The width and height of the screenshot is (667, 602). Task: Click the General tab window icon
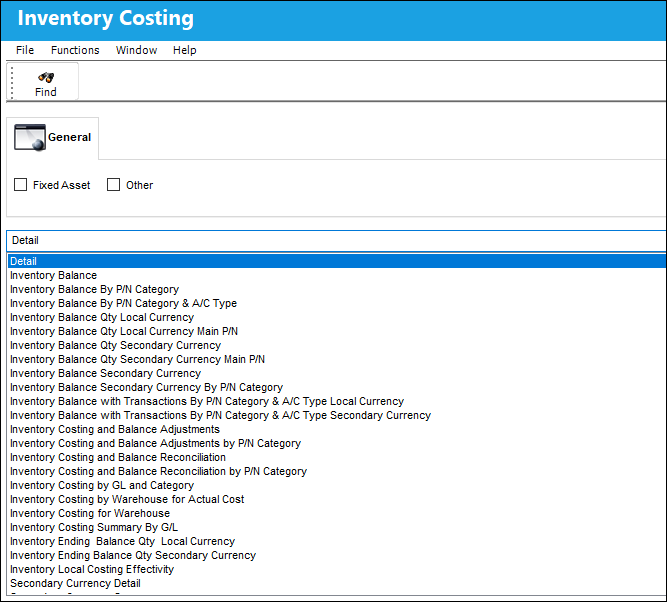30,137
